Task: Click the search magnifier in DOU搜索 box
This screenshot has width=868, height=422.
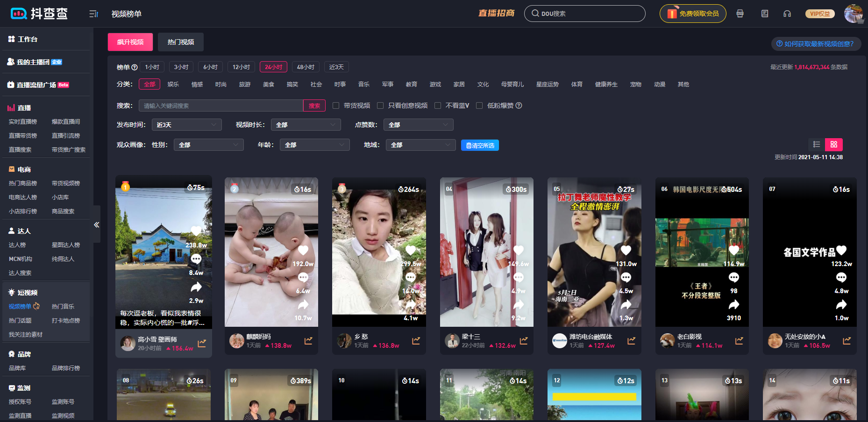Action: [535, 14]
